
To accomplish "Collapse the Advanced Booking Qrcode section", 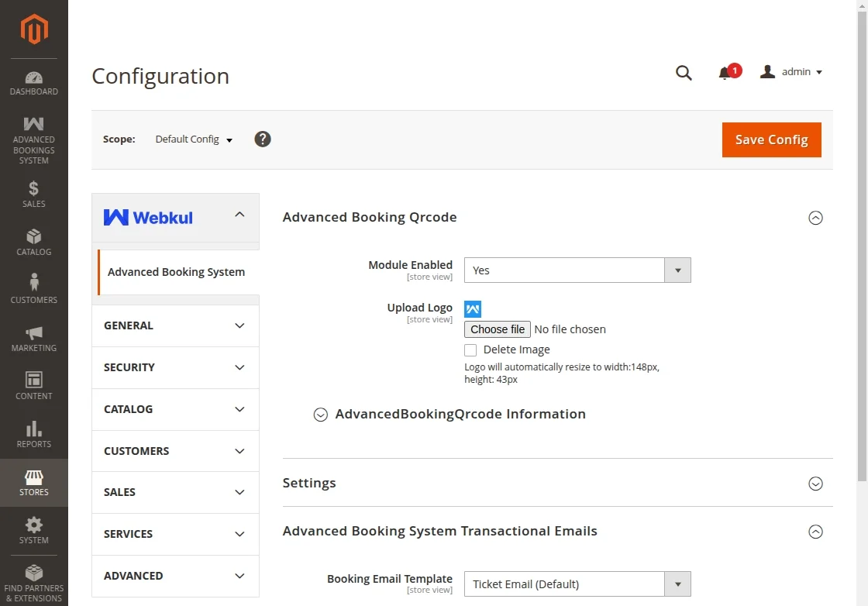I will pos(815,218).
